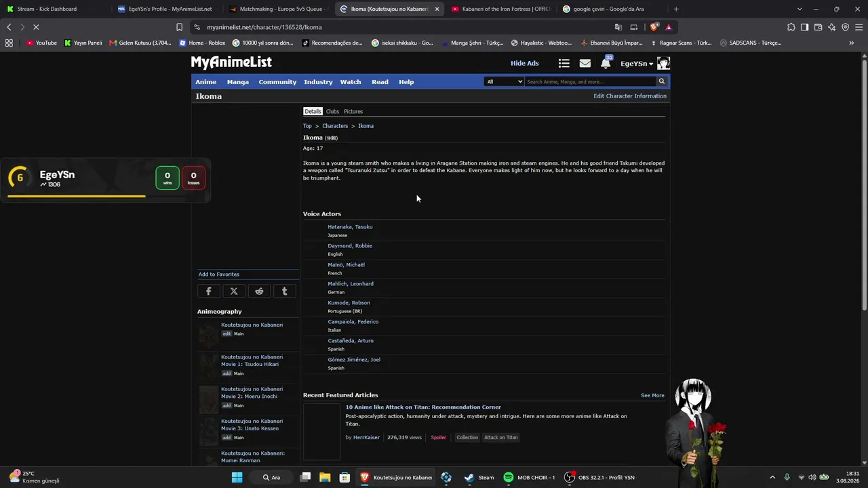Expand the tab search chevron in the title bar
The width and height of the screenshot is (868, 488).
click(x=800, y=9)
